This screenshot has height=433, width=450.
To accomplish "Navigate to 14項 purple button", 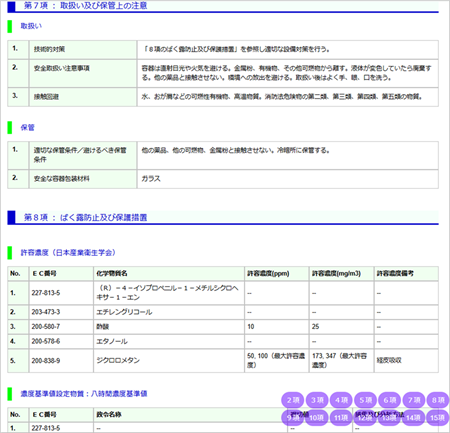I will pos(414,418).
